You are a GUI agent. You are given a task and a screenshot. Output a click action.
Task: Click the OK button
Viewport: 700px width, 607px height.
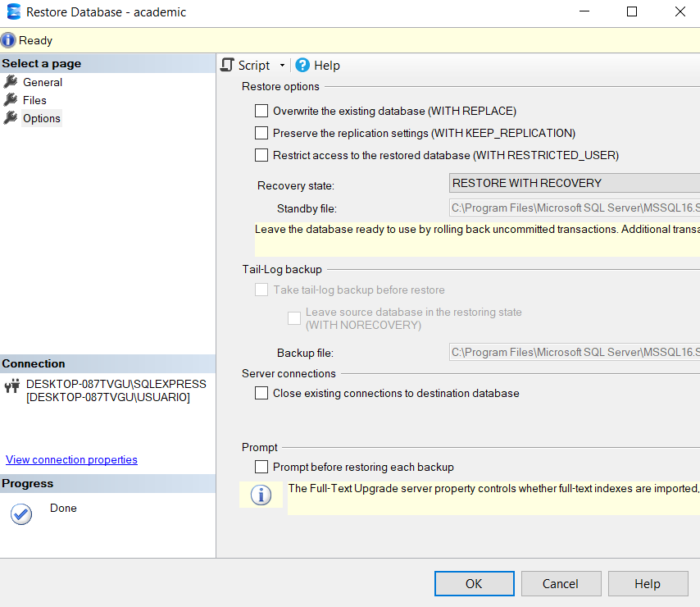coord(474,584)
